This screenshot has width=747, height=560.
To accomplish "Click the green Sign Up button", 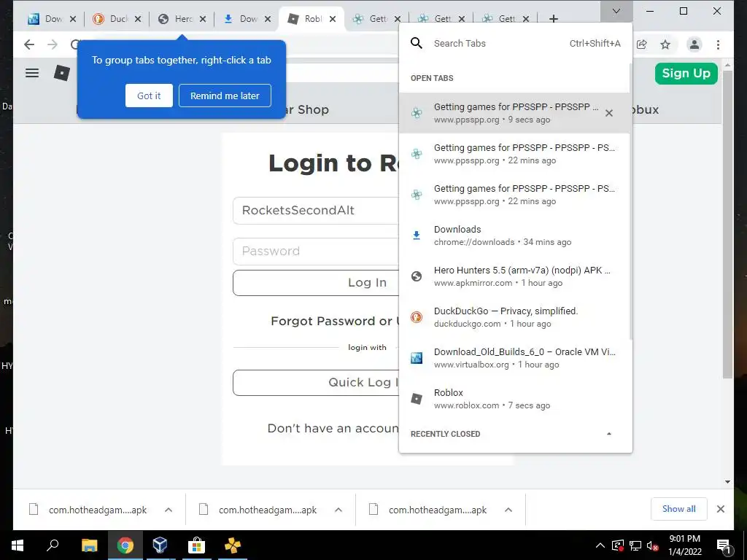I will (686, 74).
